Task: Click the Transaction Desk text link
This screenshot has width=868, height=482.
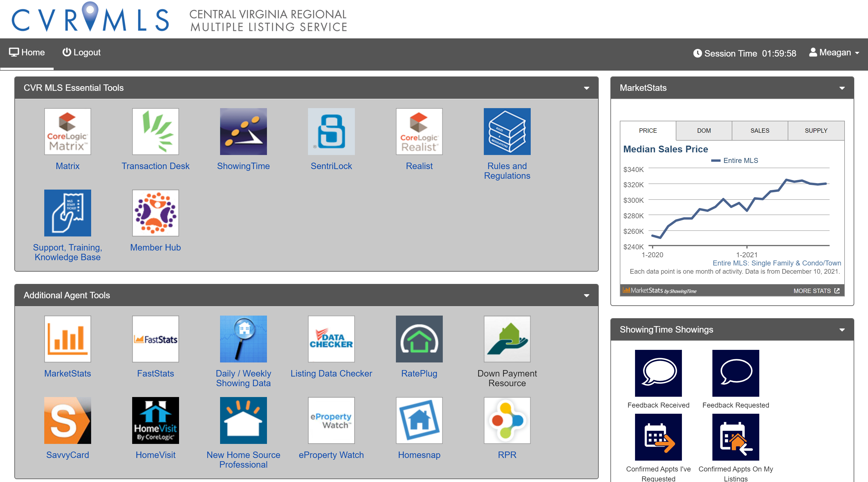Action: coord(155,166)
